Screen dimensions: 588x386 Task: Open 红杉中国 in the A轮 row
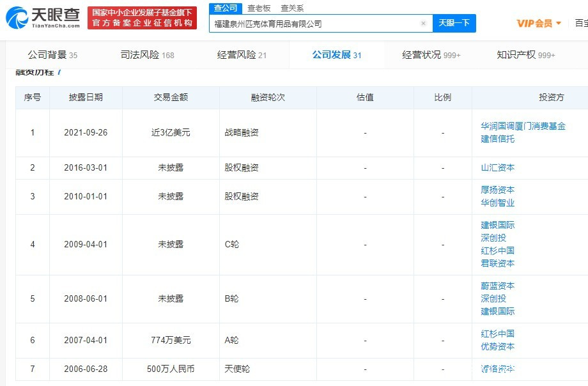coord(498,334)
